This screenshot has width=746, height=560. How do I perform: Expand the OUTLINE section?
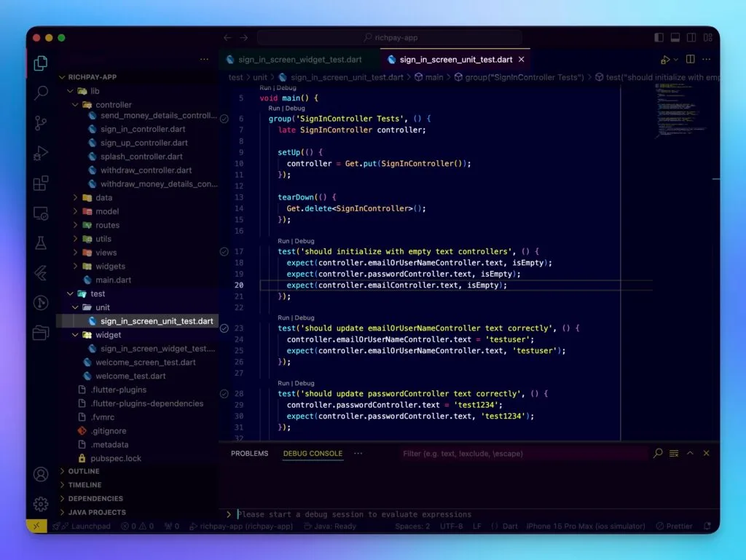tap(137, 471)
